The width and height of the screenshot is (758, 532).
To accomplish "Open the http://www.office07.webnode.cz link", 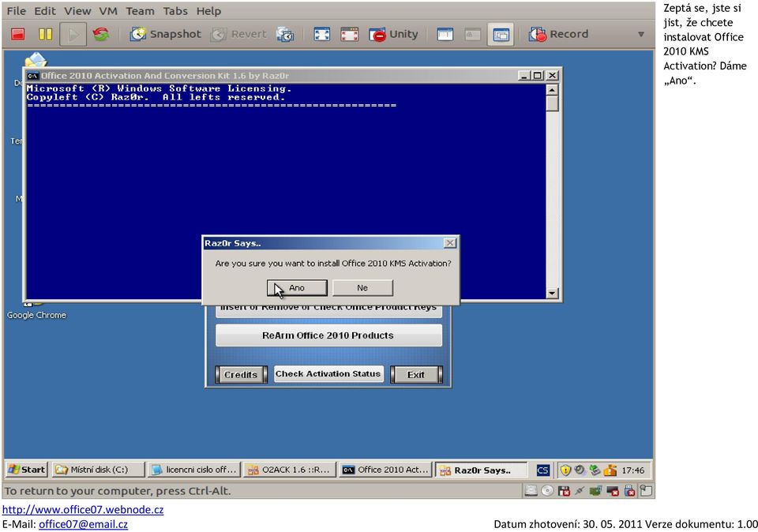I will [x=83, y=509].
